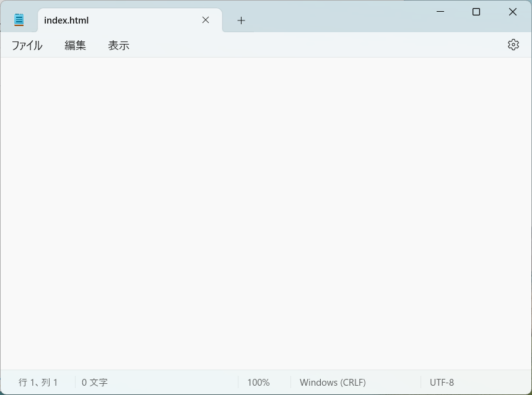The image size is (532, 395).
Task: Close the Notepad window
Action: (x=512, y=12)
